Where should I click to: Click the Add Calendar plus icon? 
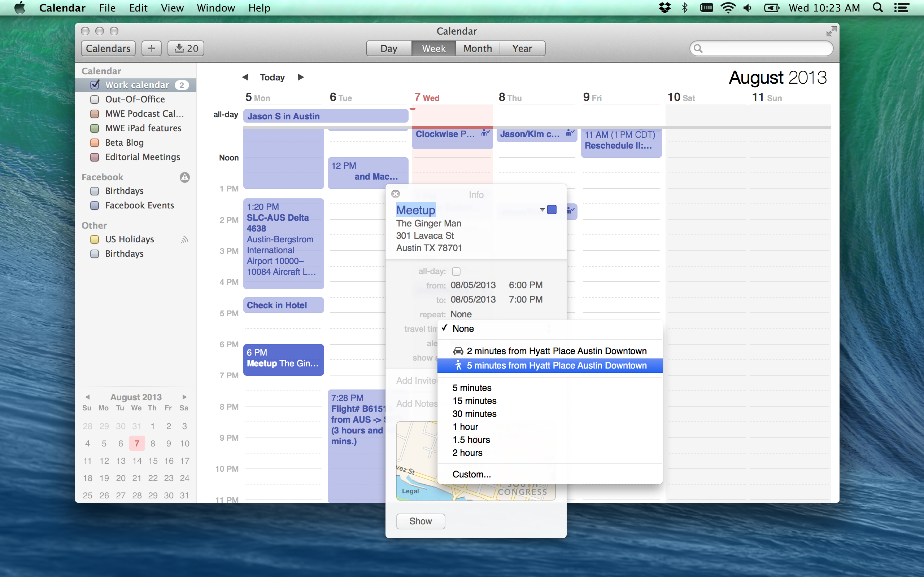tap(151, 48)
